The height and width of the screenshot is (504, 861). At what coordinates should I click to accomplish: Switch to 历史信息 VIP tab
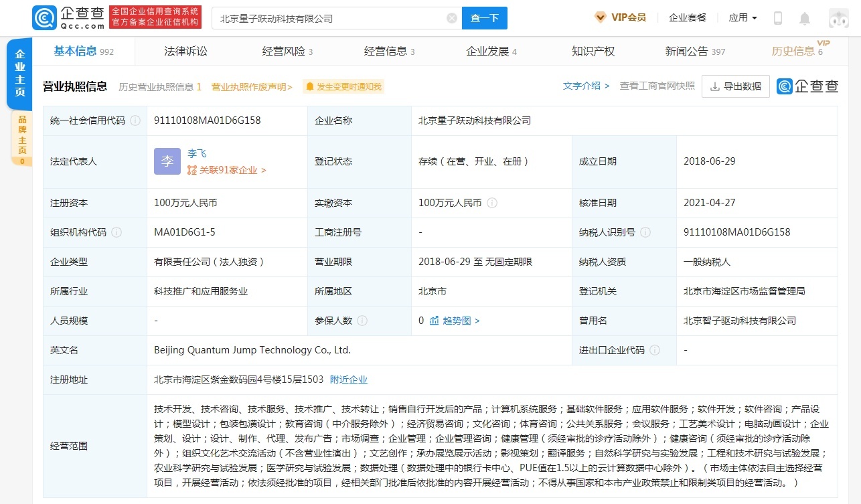point(797,51)
